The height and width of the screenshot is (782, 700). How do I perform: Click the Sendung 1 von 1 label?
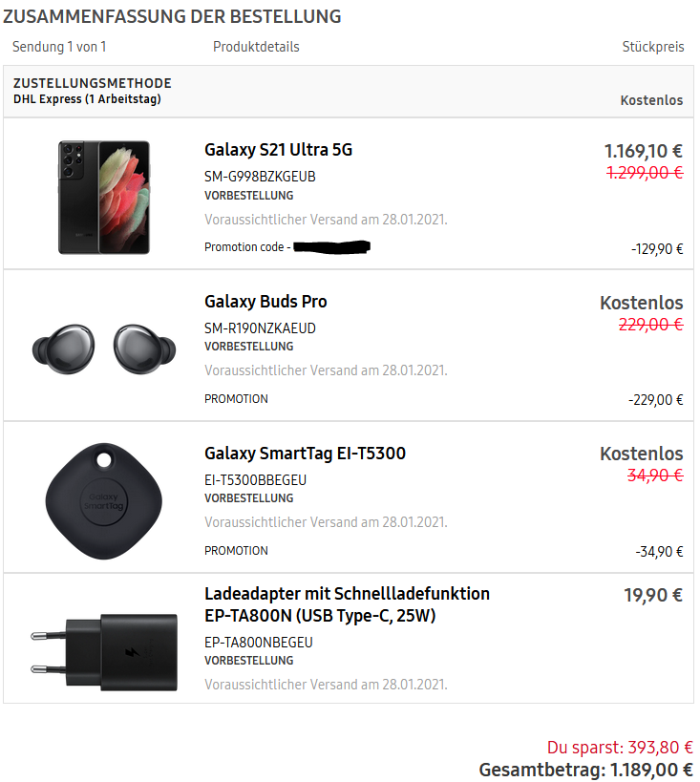[59, 47]
